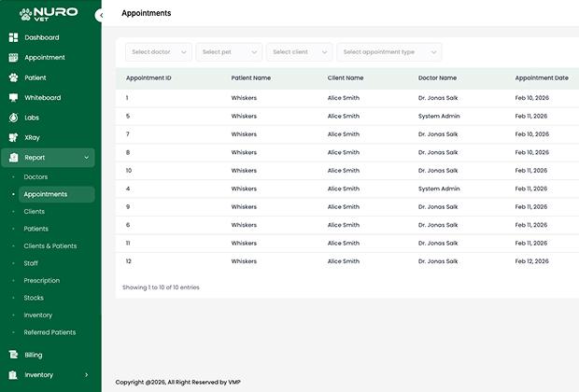Viewport: 579px width, 392px height.
Task: Collapse the sidebar with arrow button
Action: pos(100,16)
